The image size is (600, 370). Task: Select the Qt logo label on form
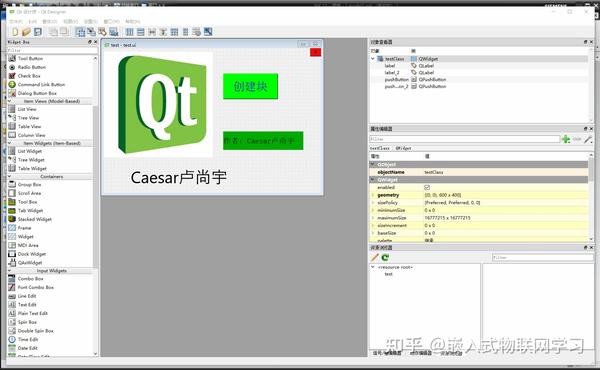click(158, 104)
